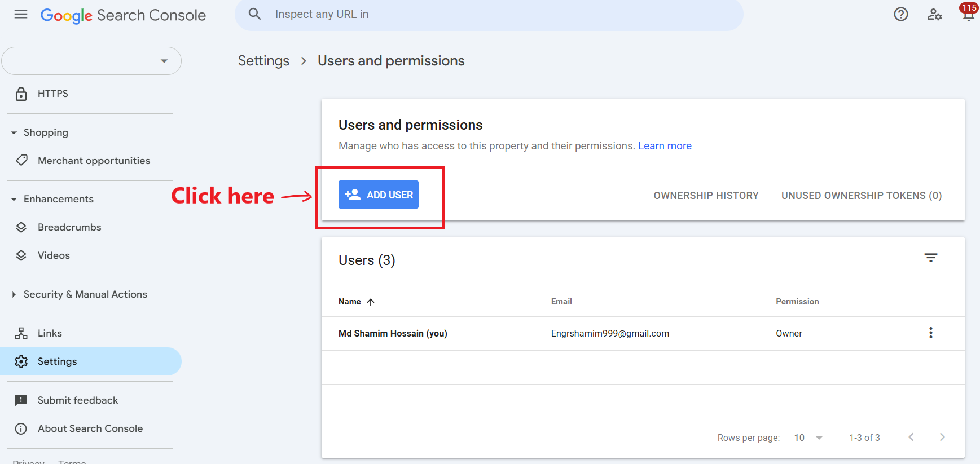Click the HTTPS lock icon
Screen dimensions: 980x464
(x=21, y=94)
